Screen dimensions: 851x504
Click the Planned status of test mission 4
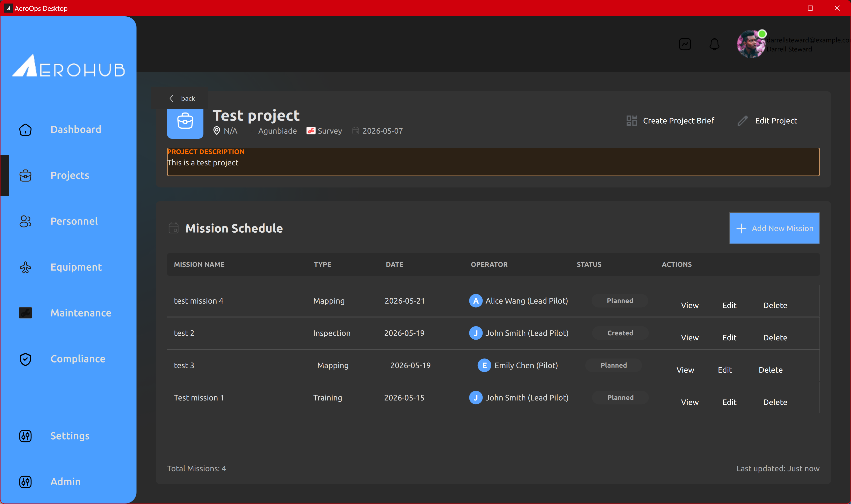pyautogui.click(x=620, y=301)
